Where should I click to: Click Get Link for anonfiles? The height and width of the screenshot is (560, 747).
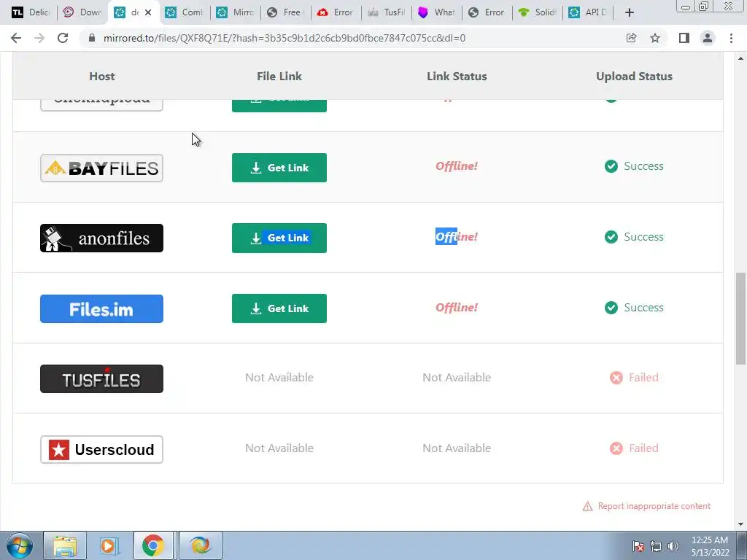point(279,238)
